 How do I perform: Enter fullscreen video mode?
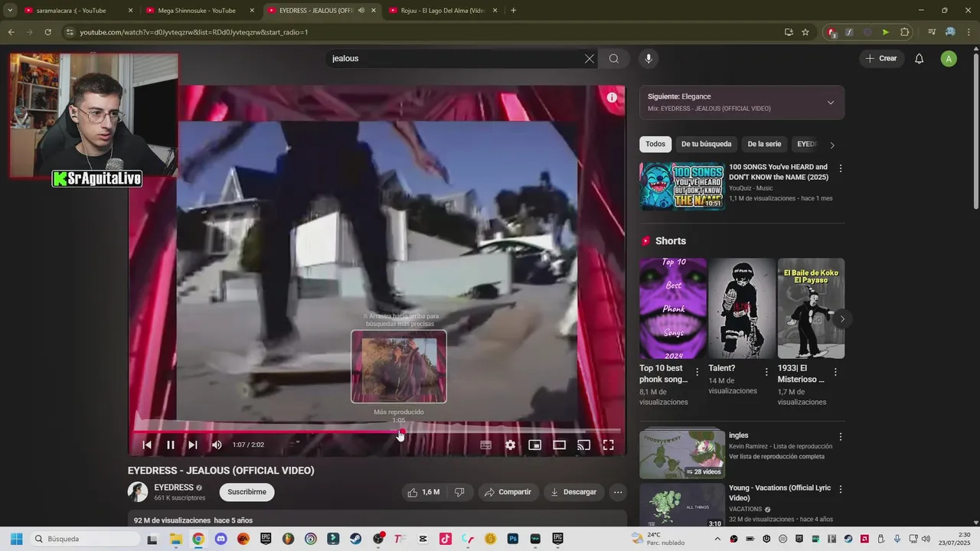click(608, 445)
